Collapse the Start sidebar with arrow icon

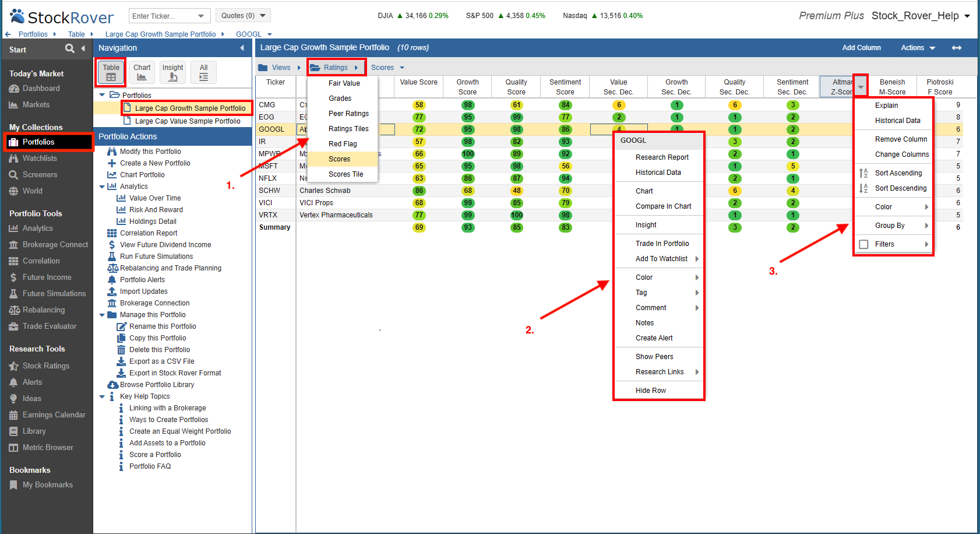tap(83, 48)
